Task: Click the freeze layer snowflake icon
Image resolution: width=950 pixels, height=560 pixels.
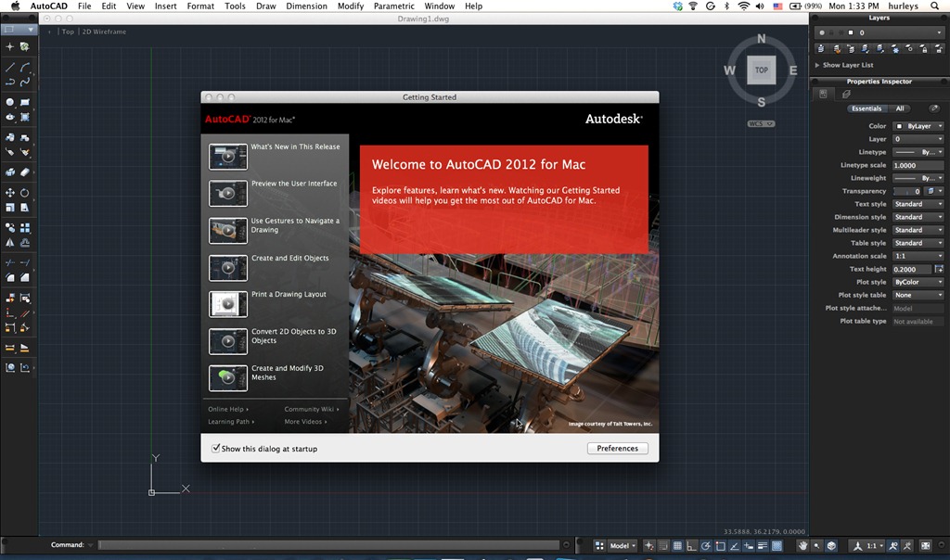Action: click(x=895, y=49)
